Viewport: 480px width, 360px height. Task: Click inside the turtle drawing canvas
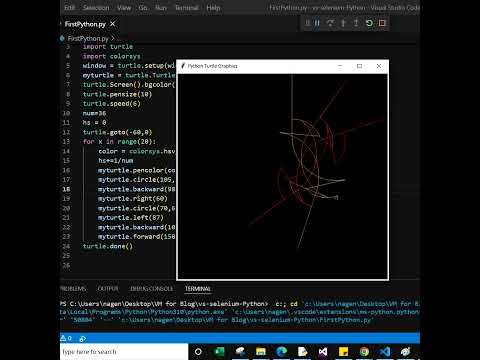282,176
